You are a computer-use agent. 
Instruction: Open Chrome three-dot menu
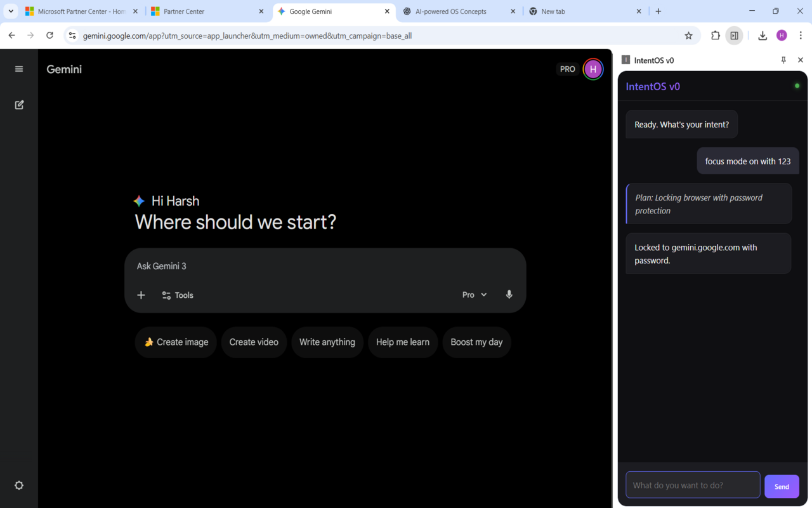point(801,36)
